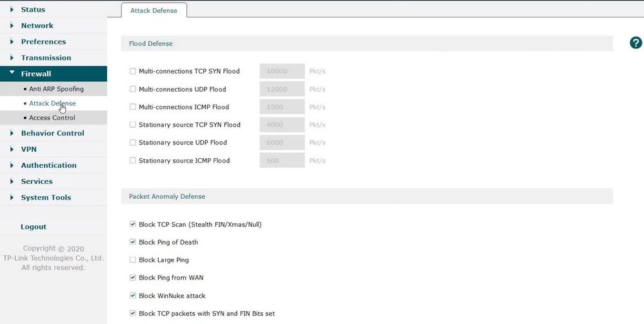Click the Stationary ICMP 600 field

point(282,160)
